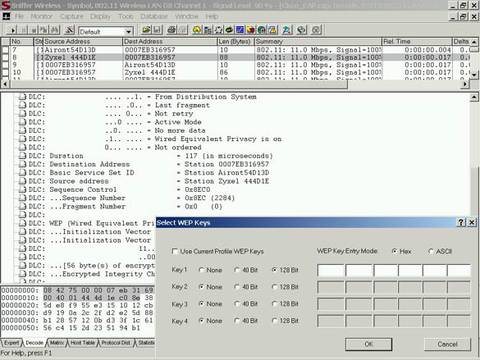Open the Tools menu
This screenshot has height=360, width=480.
point(126,16)
